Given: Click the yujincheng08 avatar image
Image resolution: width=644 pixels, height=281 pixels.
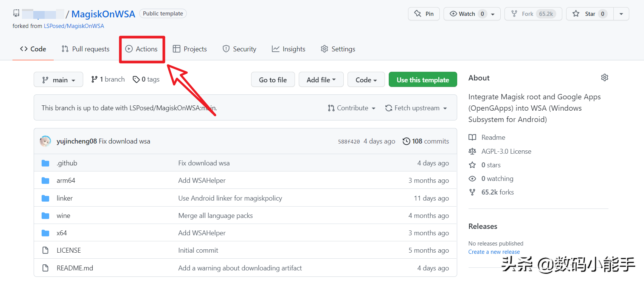Looking at the screenshot, I should click(45, 141).
